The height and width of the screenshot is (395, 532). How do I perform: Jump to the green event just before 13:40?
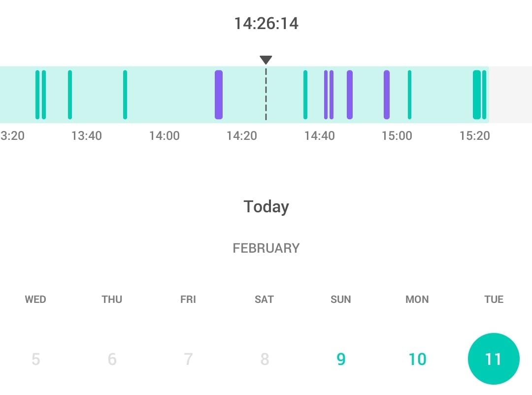pyautogui.click(x=70, y=95)
